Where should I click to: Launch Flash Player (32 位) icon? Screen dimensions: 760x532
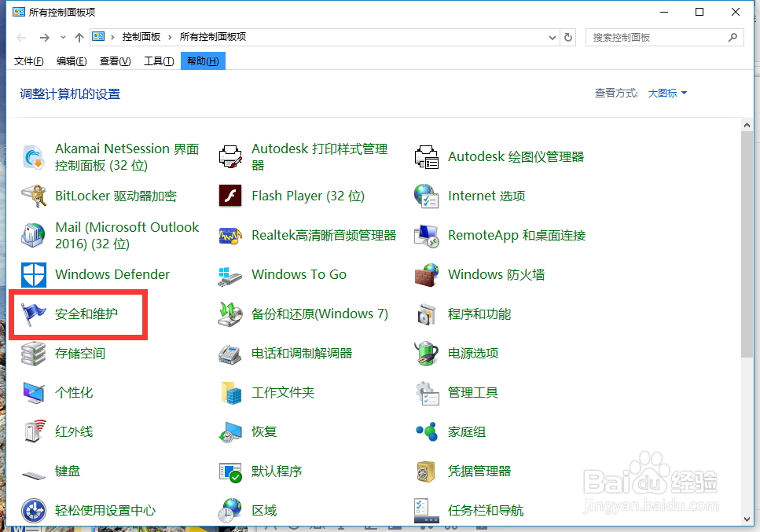[x=230, y=196]
